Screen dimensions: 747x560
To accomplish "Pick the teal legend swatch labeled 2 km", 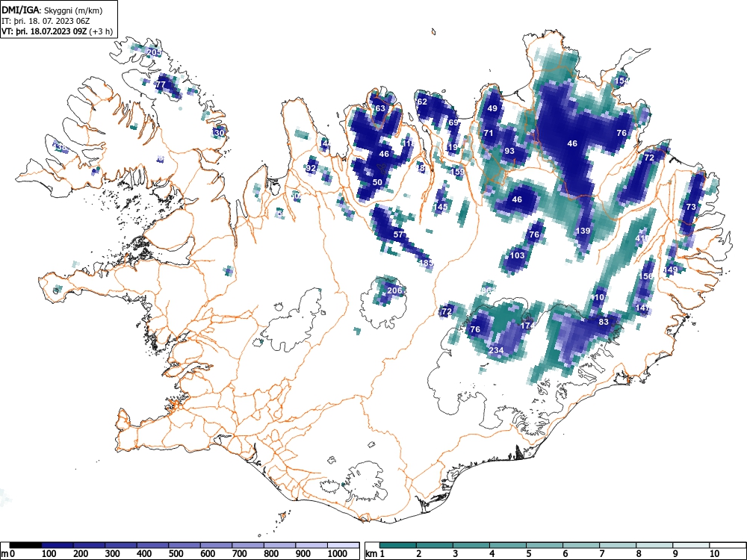I will point(435,545).
